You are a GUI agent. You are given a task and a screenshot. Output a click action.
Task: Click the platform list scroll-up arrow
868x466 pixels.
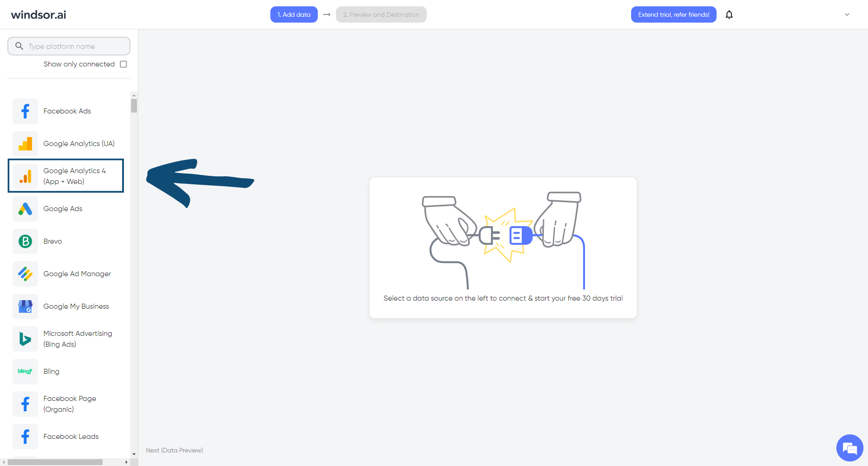click(134, 95)
